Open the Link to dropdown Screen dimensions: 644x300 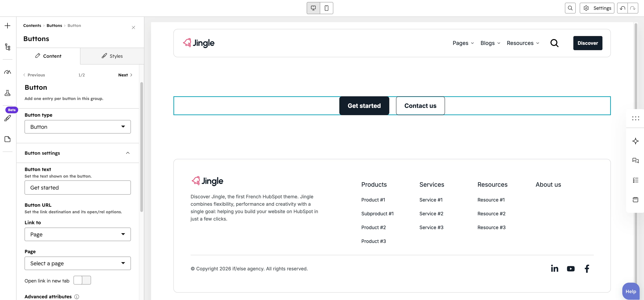pos(78,234)
